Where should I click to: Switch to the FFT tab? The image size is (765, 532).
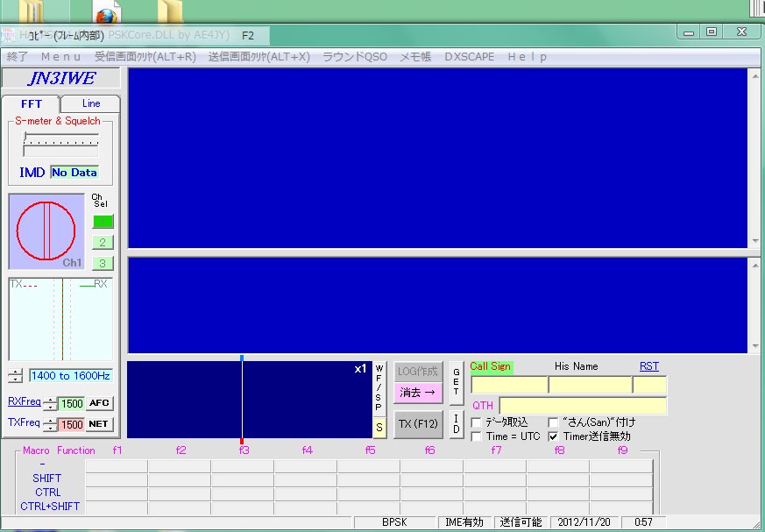point(32,104)
